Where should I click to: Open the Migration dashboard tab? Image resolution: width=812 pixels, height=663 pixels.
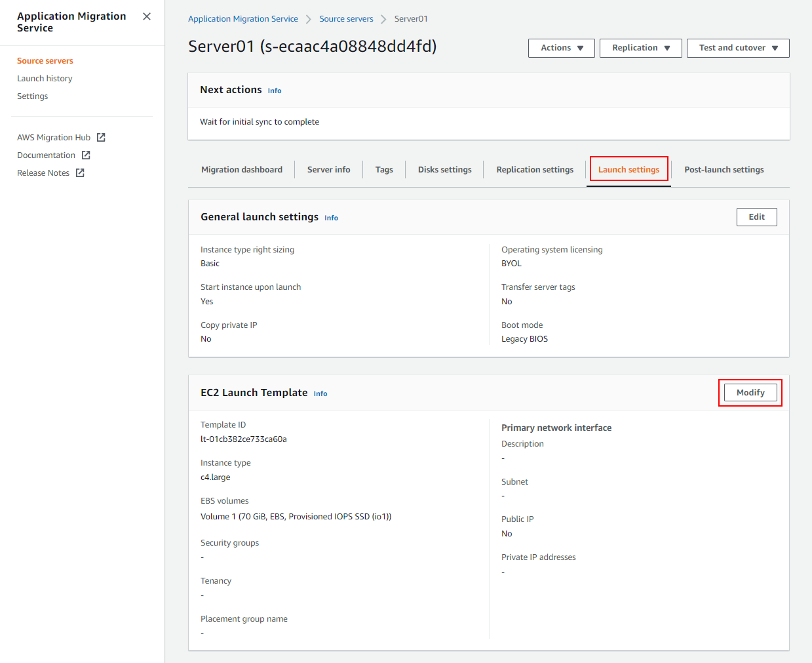pyautogui.click(x=242, y=169)
